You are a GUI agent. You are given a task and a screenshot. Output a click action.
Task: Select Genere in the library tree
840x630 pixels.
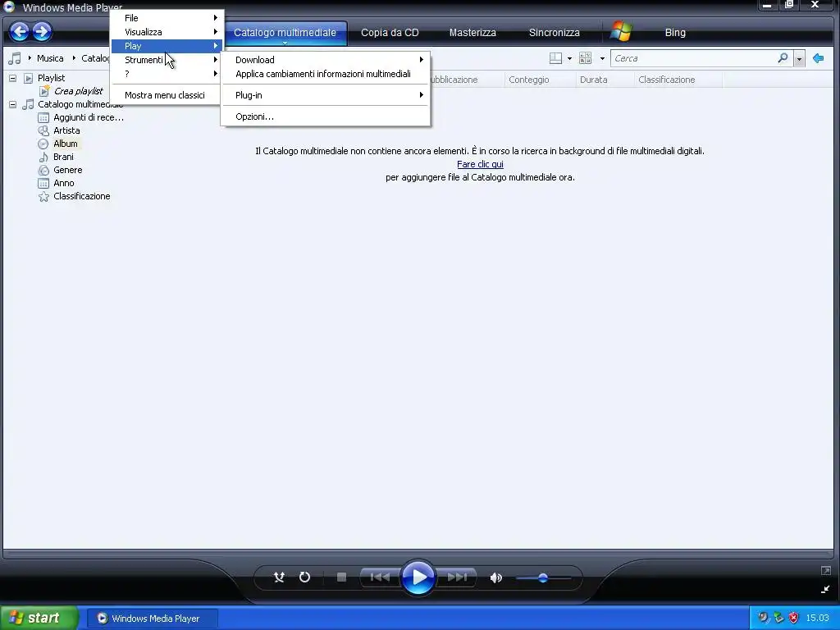click(67, 170)
